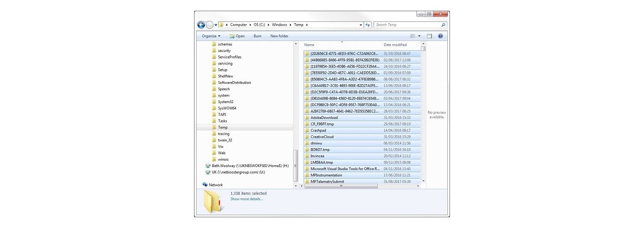Click the Help question mark icon

coord(440,36)
